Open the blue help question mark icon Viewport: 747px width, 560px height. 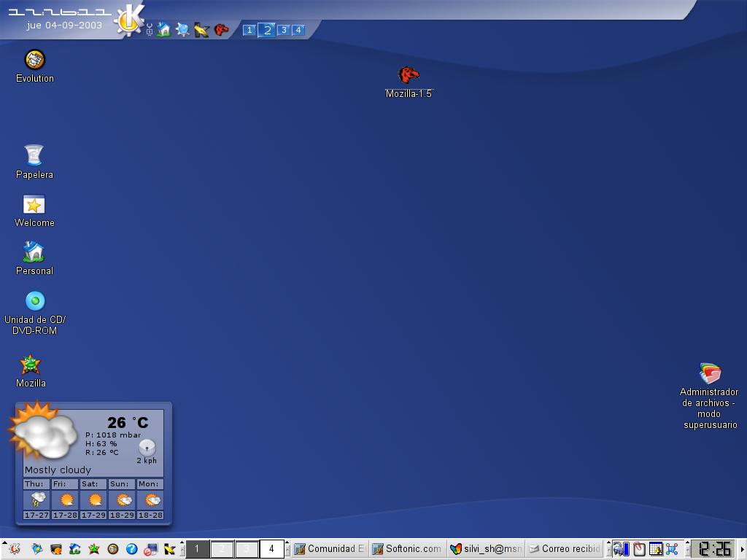(x=132, y=549)
